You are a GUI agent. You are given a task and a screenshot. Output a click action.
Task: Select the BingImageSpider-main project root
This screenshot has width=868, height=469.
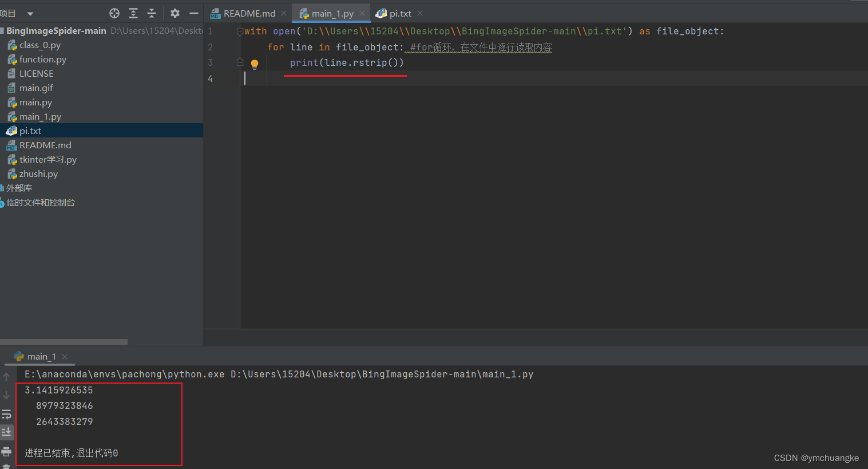[x=56, y=30]
